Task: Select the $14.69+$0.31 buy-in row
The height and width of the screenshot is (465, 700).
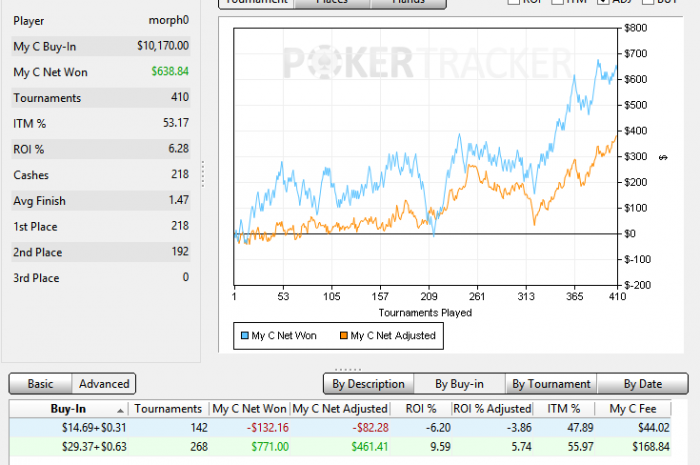Action: (340, 428)
